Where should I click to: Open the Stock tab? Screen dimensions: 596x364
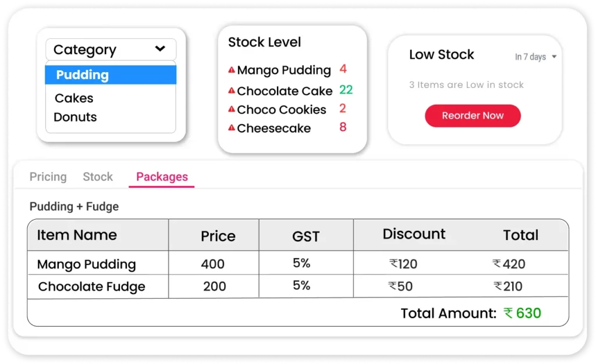98,177
